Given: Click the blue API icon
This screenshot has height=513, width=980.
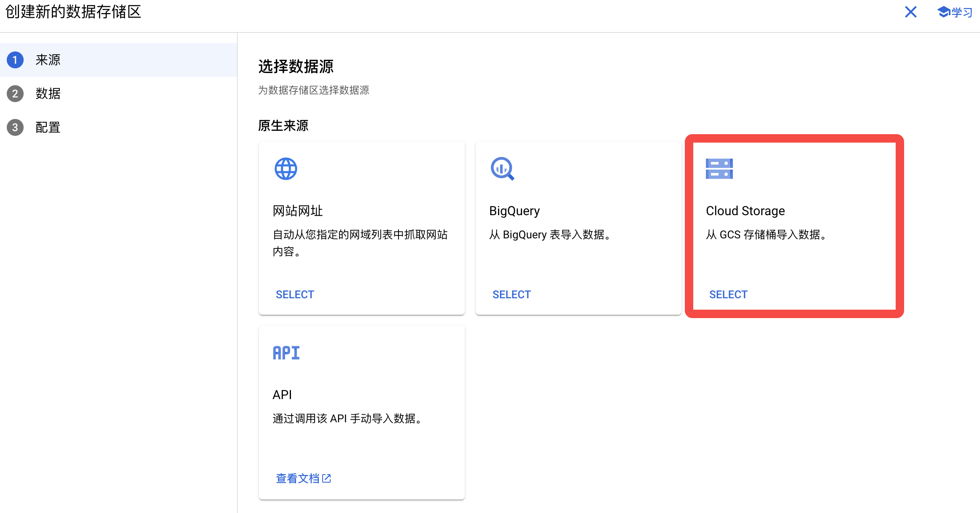Looking at the screenshot, I should coord(286,353).
